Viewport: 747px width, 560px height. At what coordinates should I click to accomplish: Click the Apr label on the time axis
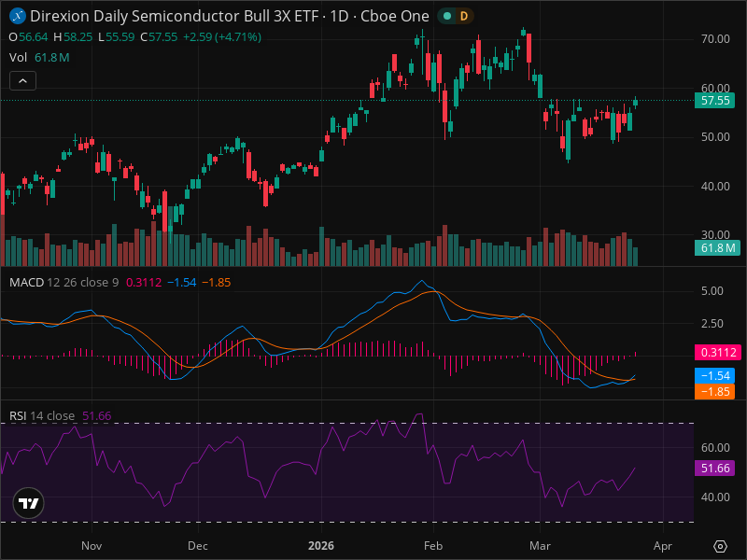tap(663, 546)
